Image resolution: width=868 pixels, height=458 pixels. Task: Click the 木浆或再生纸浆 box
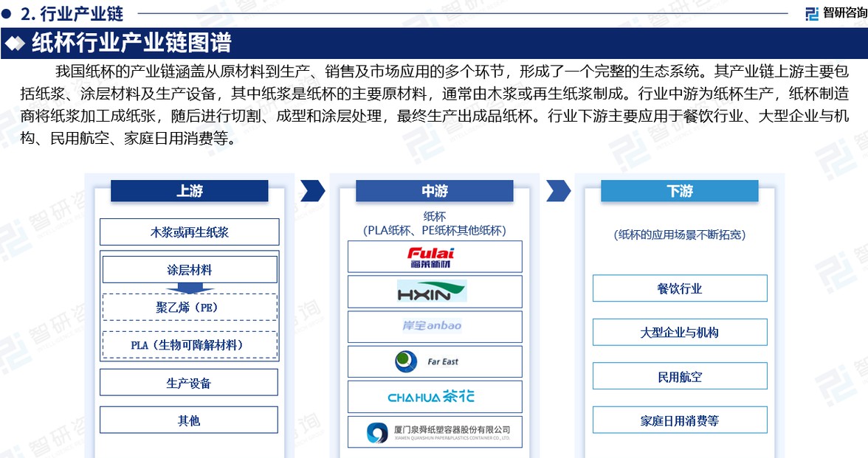click(189, 232)
